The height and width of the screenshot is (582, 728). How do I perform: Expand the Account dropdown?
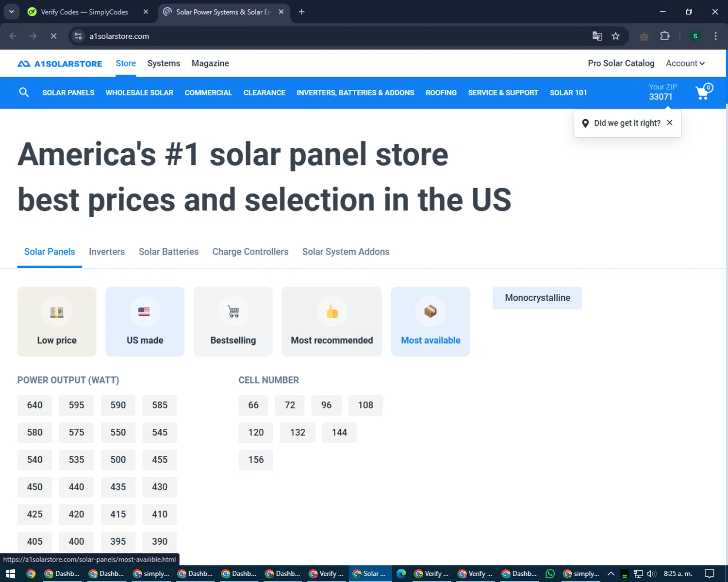[685, 63]
